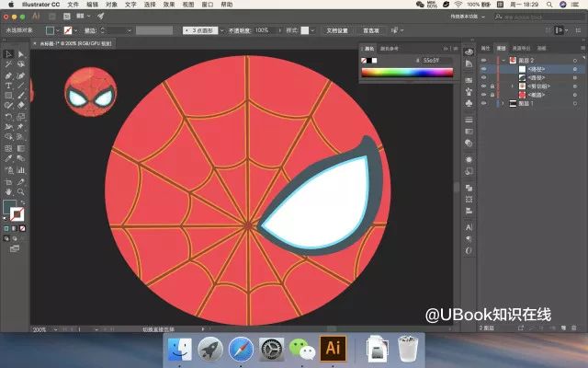Open brush definition dropdown (3 点圆形)

pos(221,30)
